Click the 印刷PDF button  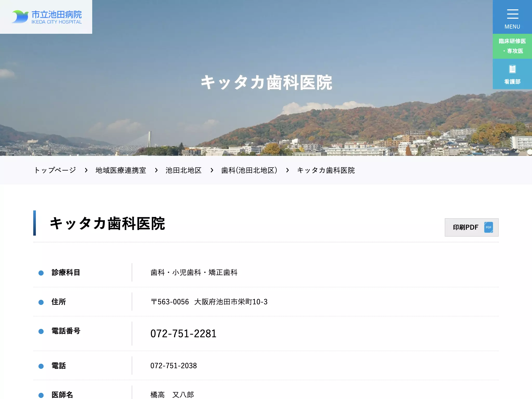click(x=471, y=227)
